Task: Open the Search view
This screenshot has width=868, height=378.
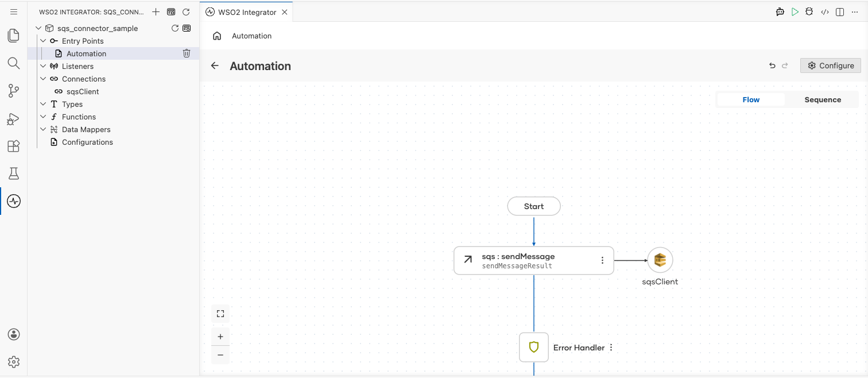Action: tap(14, 63)
